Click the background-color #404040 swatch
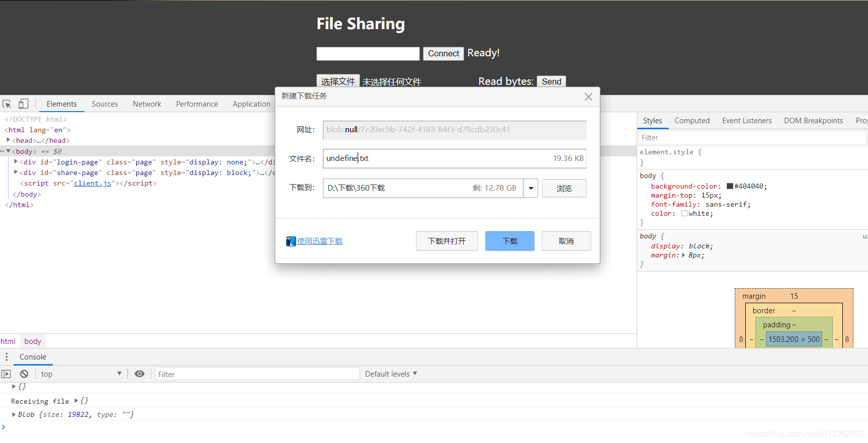868x443 pixels. pyautogui.click(x=730, y=186)
